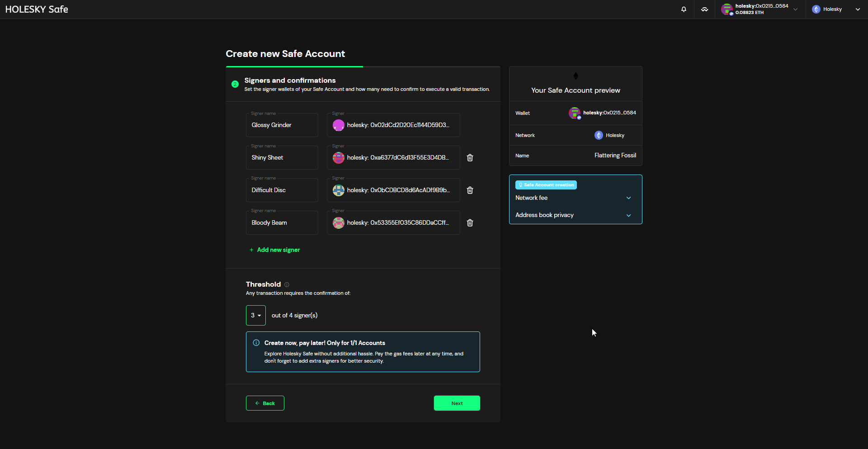Click the Difficult Disc signer address field

(398, 190)
